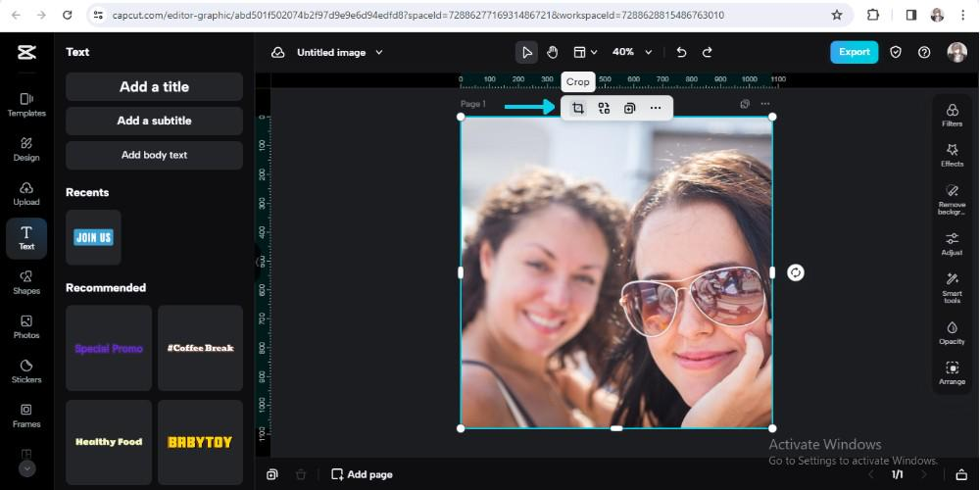Click the shield privacy icon
This screenshot has width=980, height=490.
[x=896, y=53]
